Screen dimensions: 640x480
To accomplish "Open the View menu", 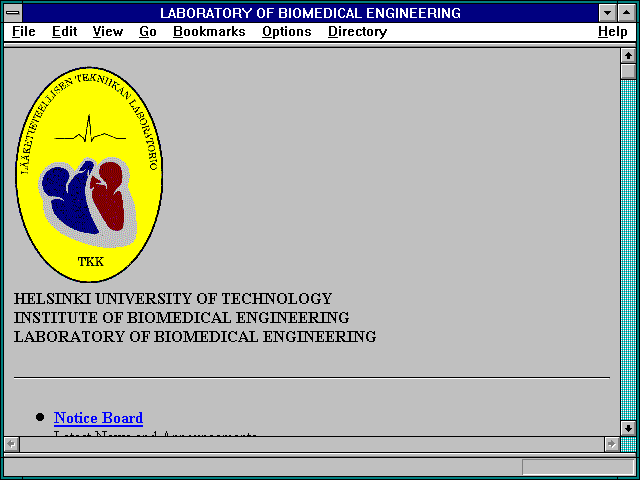I will pyautogui.click(x=107, y=31).
